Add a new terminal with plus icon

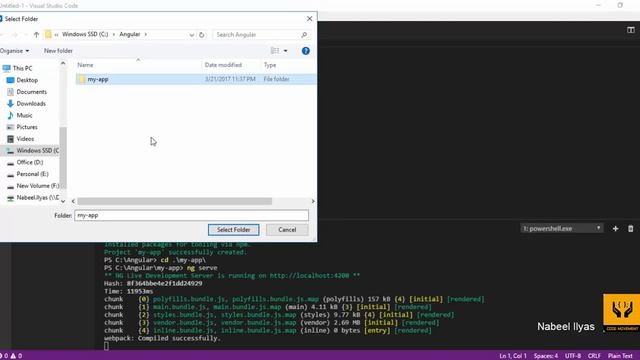(616, 229)
